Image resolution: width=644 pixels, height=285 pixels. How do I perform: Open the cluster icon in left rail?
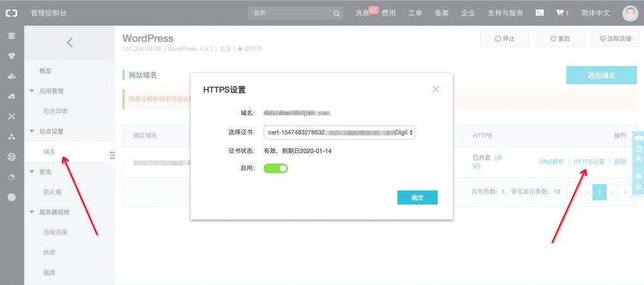(11, 56)
